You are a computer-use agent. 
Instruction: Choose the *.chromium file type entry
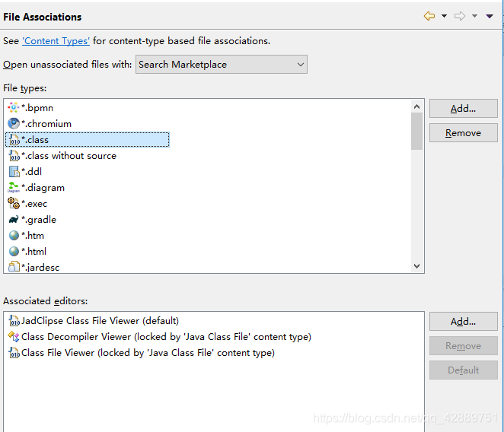46,124
